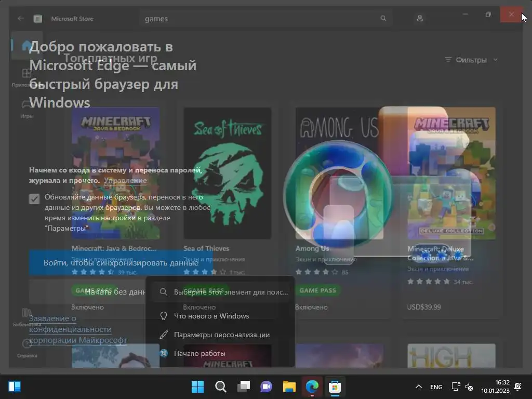Switch to Microsoft Store on taskbar
The image size is (532, 399).
point(335,387)
